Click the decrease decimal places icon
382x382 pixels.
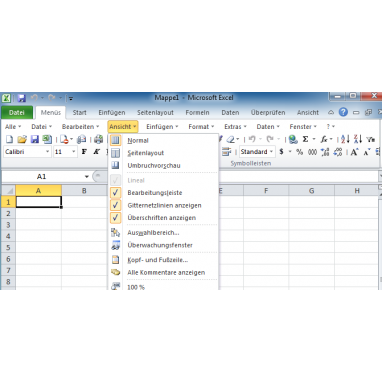point(338,152)
